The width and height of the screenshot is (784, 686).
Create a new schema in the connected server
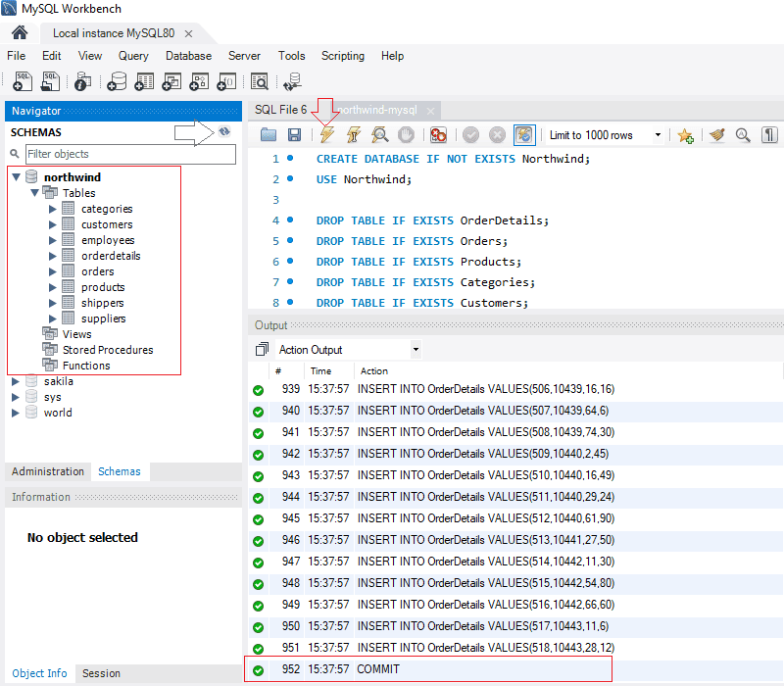click(x=118, y=81)
